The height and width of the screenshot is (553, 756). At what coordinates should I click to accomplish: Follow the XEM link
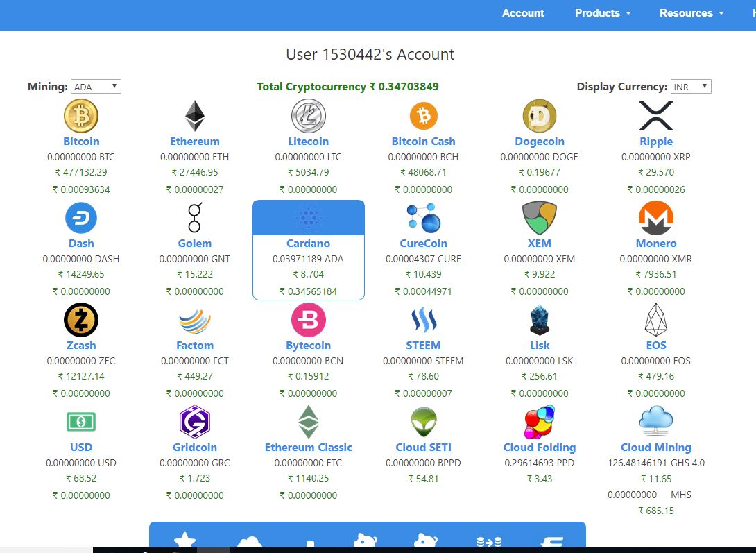[540, 243]
